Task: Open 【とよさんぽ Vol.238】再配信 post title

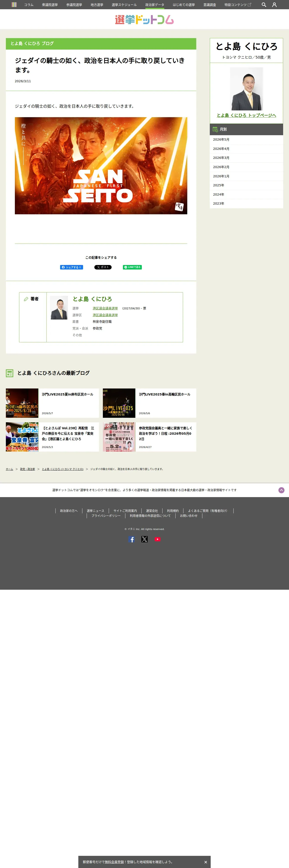Action: pos(68,434)
